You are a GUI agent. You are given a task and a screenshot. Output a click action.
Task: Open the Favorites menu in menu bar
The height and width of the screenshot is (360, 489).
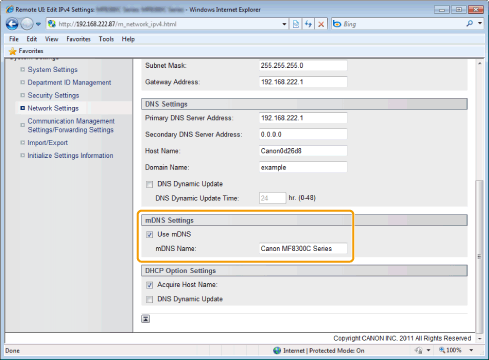pos(78,39)
